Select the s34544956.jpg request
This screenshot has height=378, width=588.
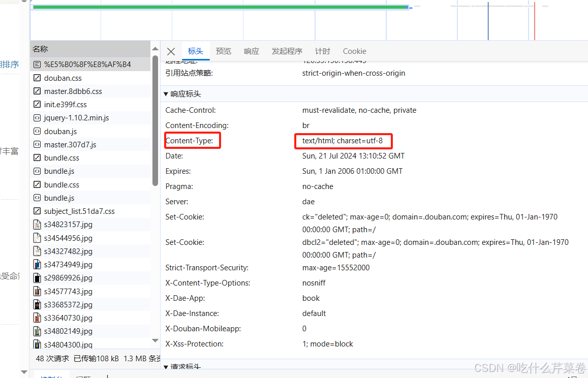(x=90, y=238)
